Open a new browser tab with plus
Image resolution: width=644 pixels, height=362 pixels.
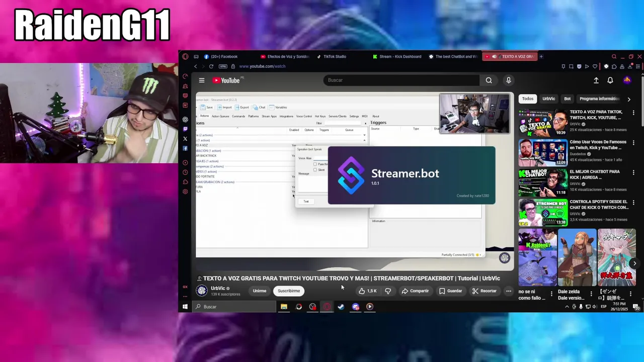click(x=541, y=56)
